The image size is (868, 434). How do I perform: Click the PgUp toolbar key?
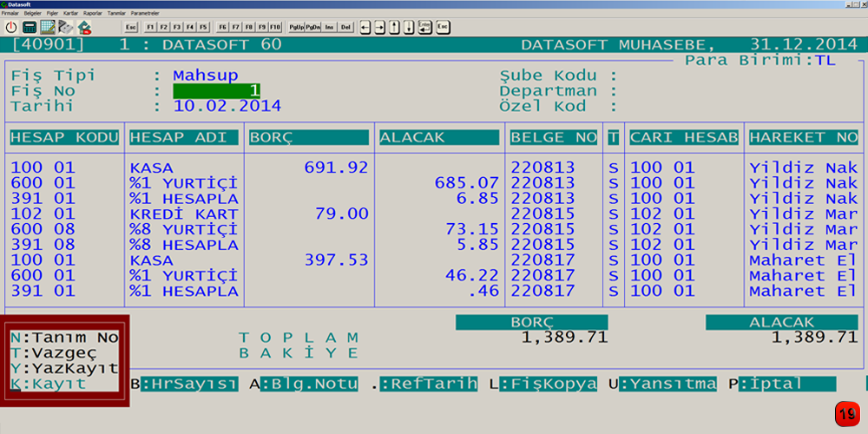tap(297, 27)
